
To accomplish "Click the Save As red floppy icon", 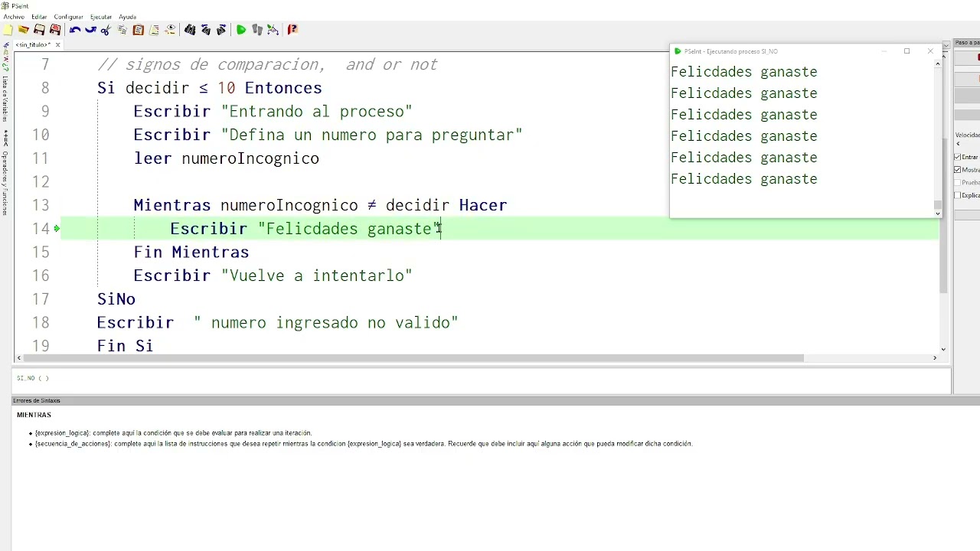I will 55,30.
